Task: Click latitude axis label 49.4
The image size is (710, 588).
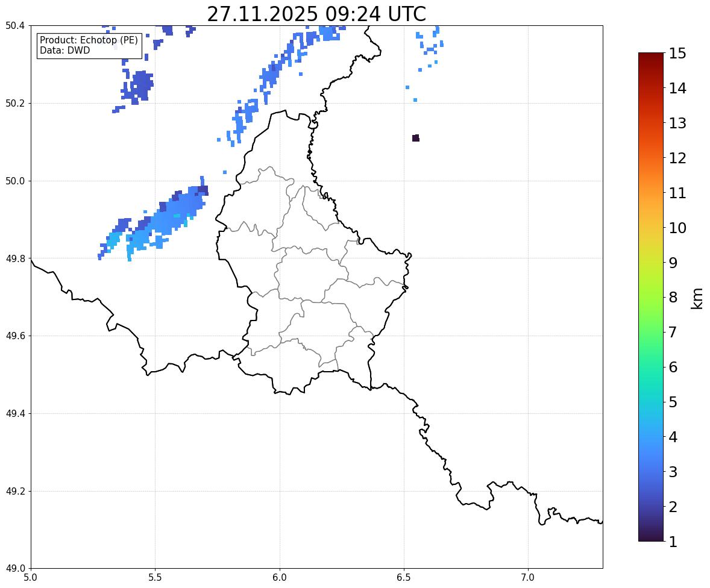Action: tap(15, 414)
